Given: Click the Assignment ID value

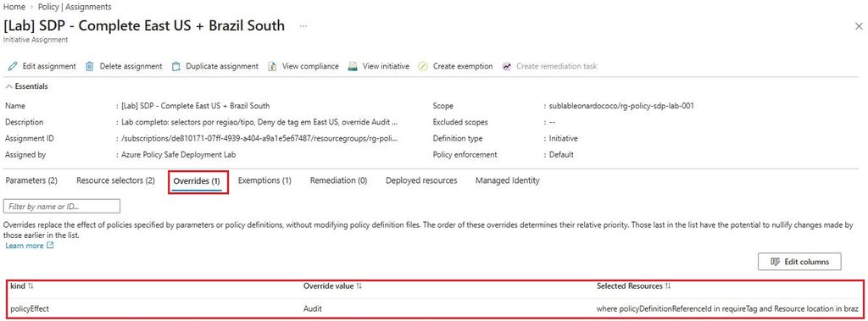Looking at the screenshot, I should tap(259, 138).
